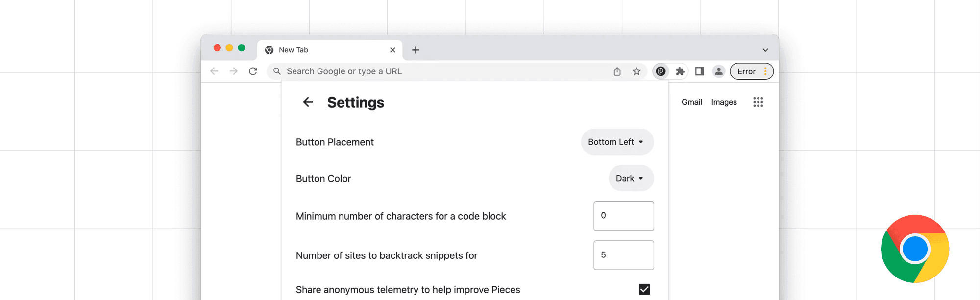Bookmark this tab with the star icon
The width and height of the screenshot is (980, 300).
637,71
